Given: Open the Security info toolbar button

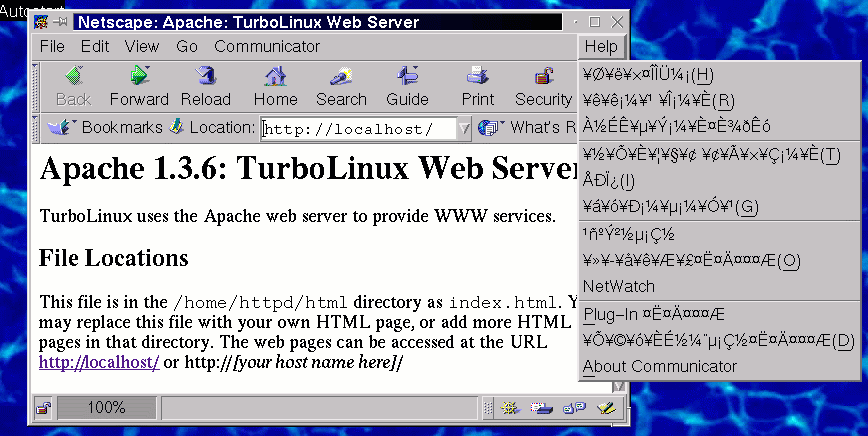Looking at the screenshot, I should [x=543, y=86].
